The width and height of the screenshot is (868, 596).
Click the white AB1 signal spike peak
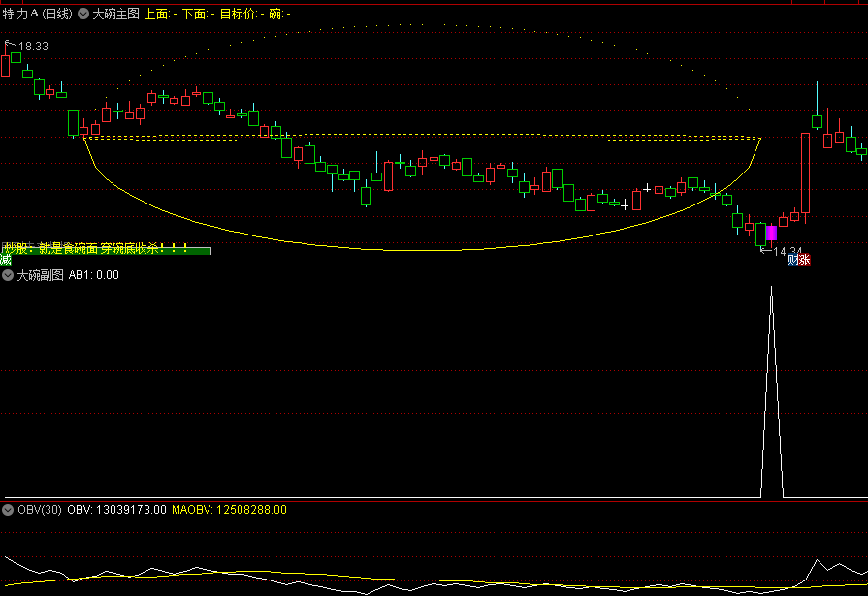[772, 287]
